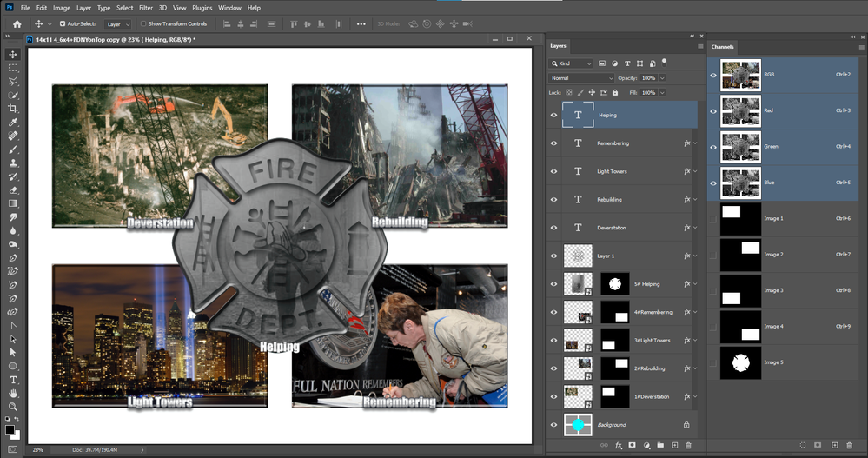The height and width of the screenshot is (458, 868).
Task: Expand effects of the 5# Helping layer
Action: pyautogui.click(x=695, y=284)
